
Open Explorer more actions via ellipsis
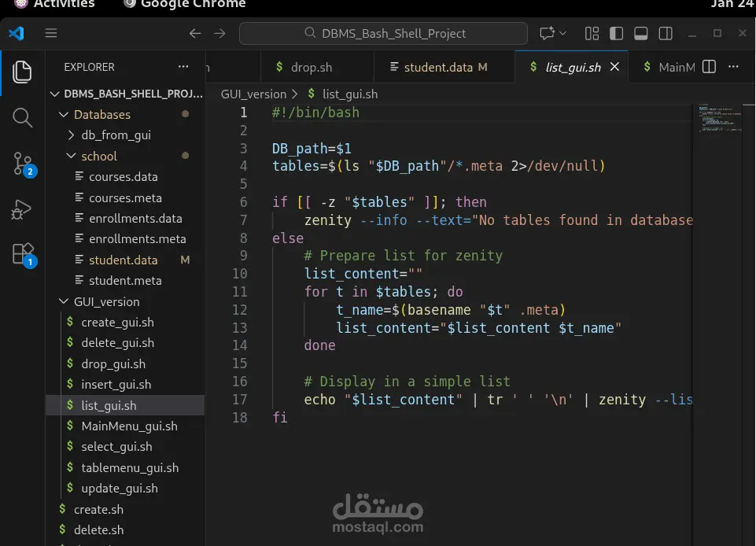point(183,67)
